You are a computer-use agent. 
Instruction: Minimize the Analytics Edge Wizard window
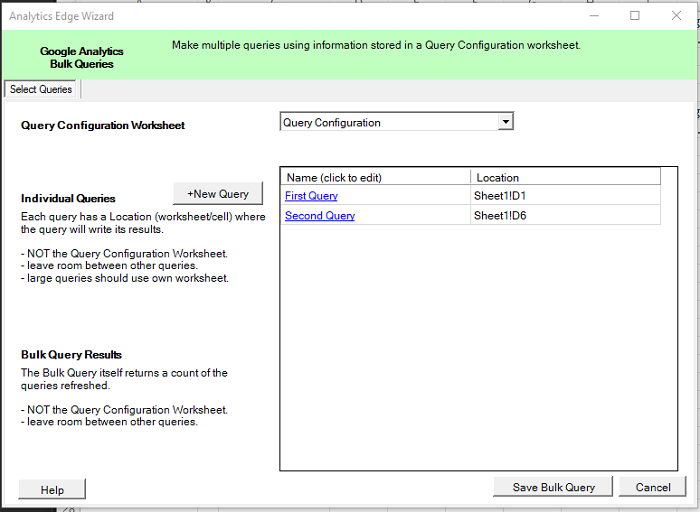tap(594, 16)
